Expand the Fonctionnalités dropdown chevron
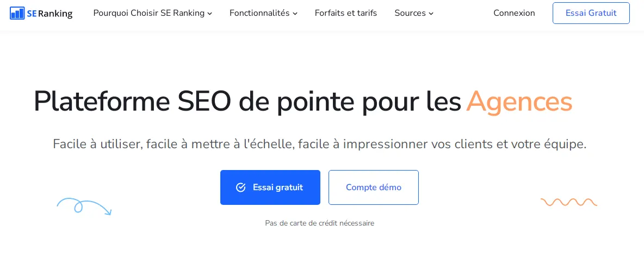The width and height of the screenshot is (644, 267). coord(295,14)
